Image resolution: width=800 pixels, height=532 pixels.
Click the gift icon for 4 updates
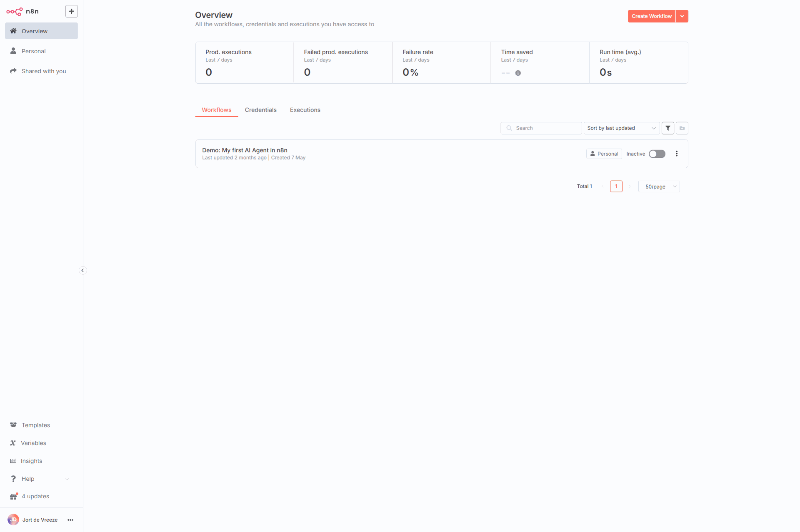pyautogui.click(x=14, y=496)
